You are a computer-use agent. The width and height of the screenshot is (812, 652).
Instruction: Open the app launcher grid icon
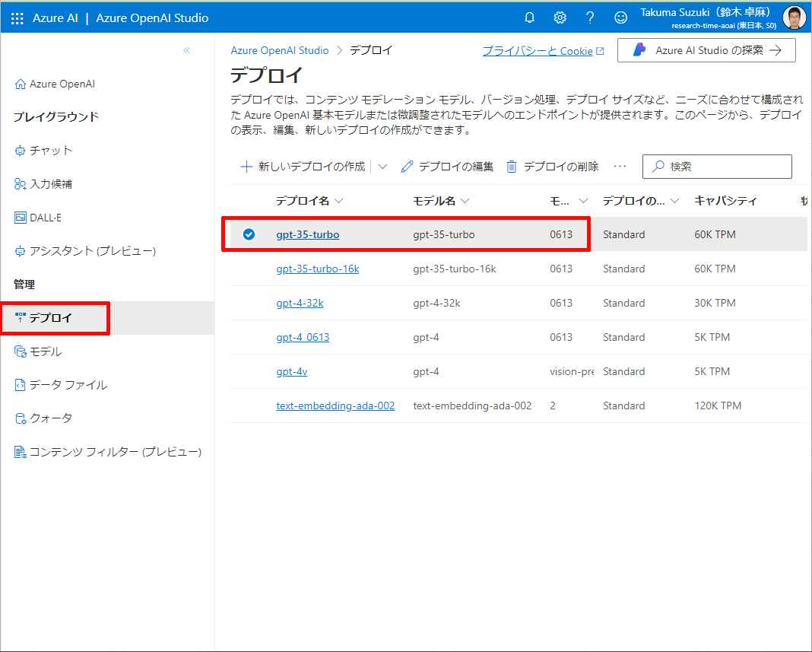[17, 17]
